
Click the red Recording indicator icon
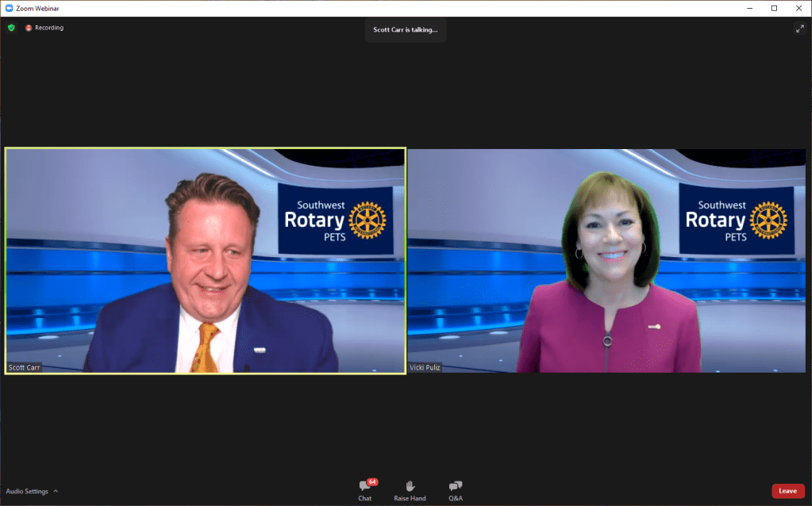pos(29,28)
